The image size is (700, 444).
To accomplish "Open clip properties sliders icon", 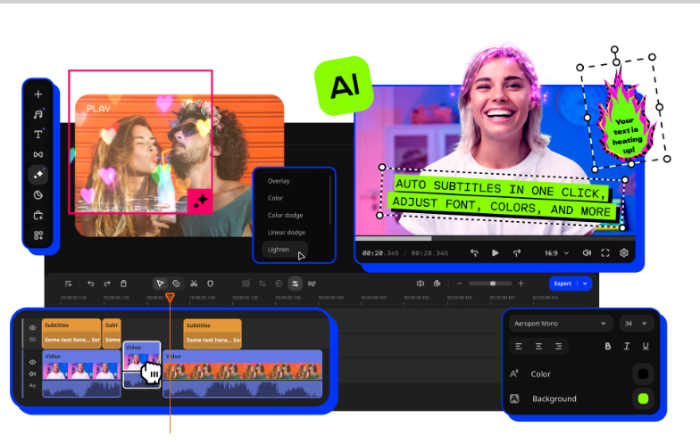I will click(x=295, y=283).
